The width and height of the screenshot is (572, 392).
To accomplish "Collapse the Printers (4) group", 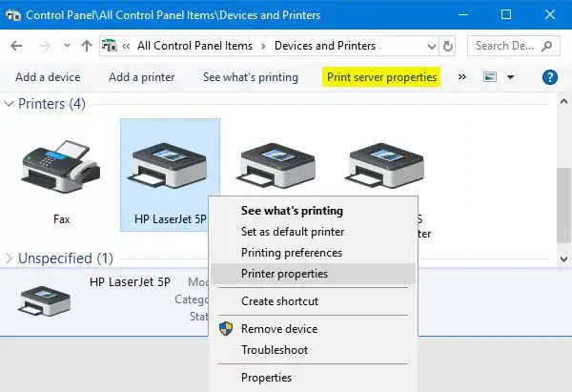I will pos(9,104).
